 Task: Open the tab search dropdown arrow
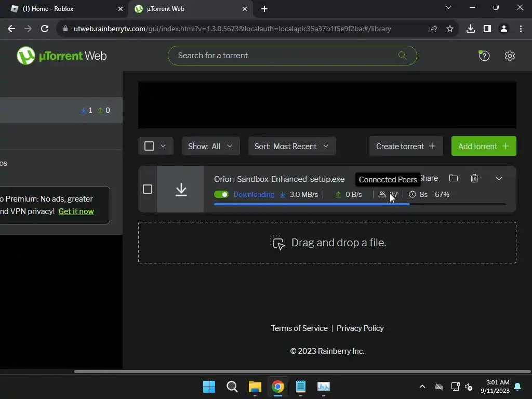tap(448, 7)
